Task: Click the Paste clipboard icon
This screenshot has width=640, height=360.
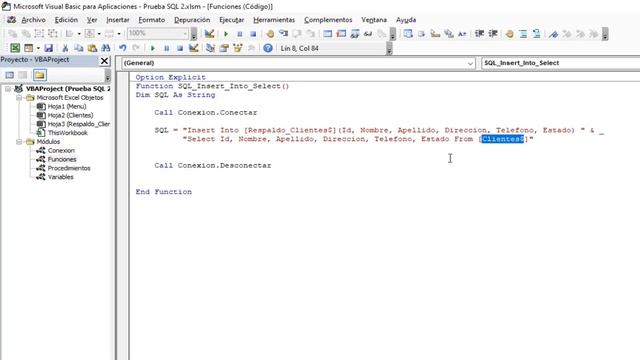Action: point(92,48)
